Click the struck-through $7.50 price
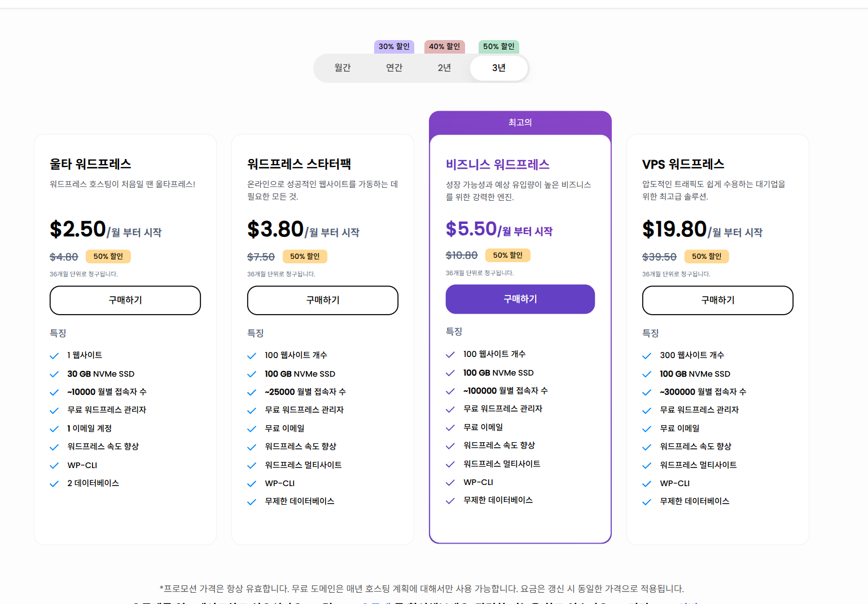 [x=261, y=257]
